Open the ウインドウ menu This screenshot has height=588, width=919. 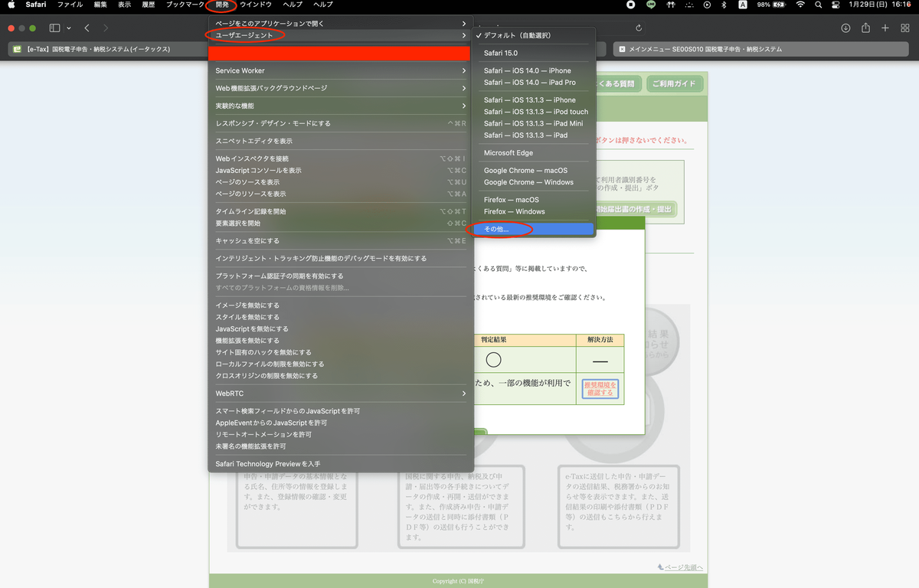pyautogui.click(x=256, y=5)
